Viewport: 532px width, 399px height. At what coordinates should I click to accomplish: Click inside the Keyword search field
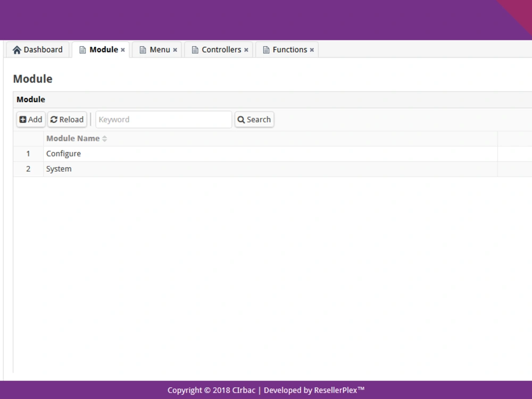click(x=163, y=119)
